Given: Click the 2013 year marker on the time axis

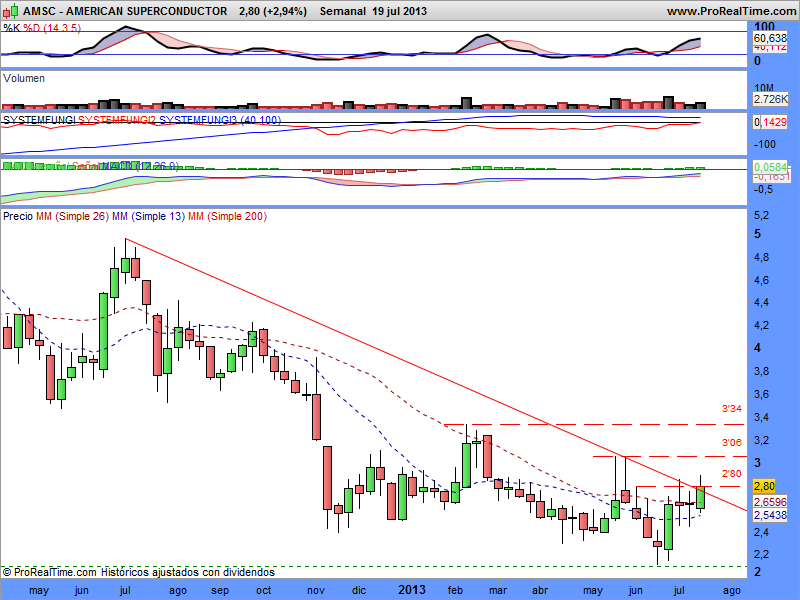Looking at the screenshot, I should [x=412, y=590].
